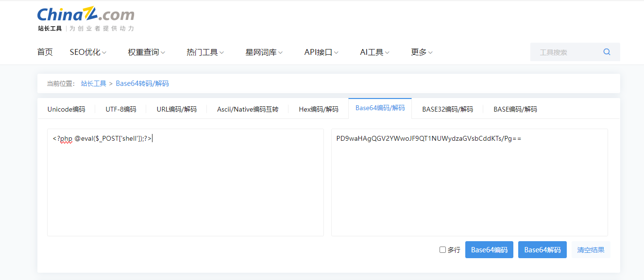Focus the 工具搜索 search field
The width and height of the screenshot is (644, 280).
pos(566,52)
